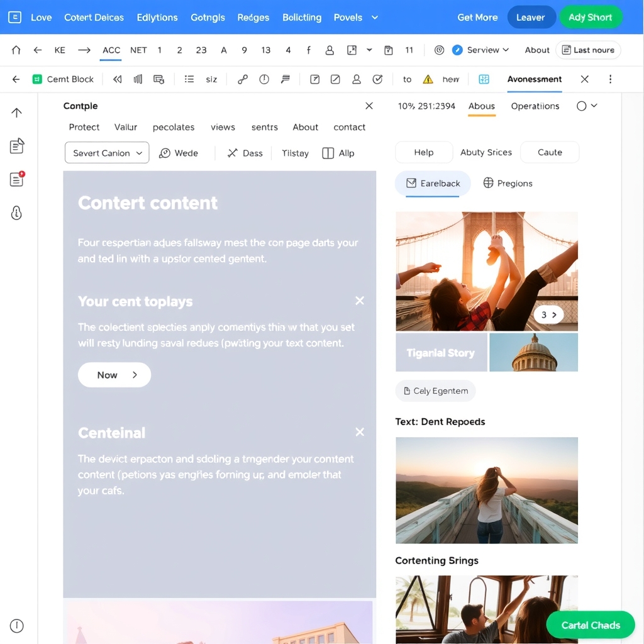
Task: Click the Wede tool button
Action: [x=179, y=153]
